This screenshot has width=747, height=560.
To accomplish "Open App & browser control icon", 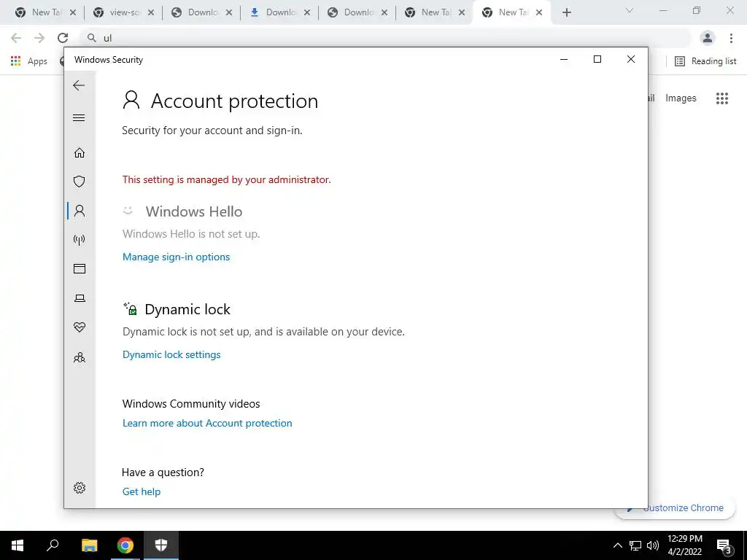I will [x=80, y=268].
